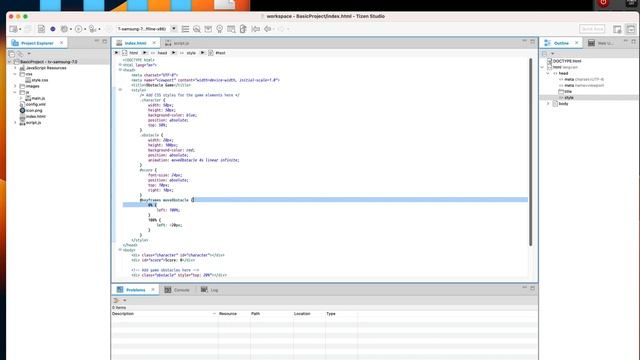Open the Outline view menu arrow

553,53
